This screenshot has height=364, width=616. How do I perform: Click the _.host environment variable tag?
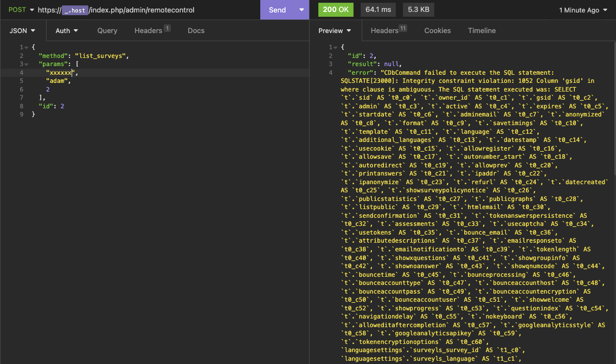pyautogui.click(x=75, y=10)
